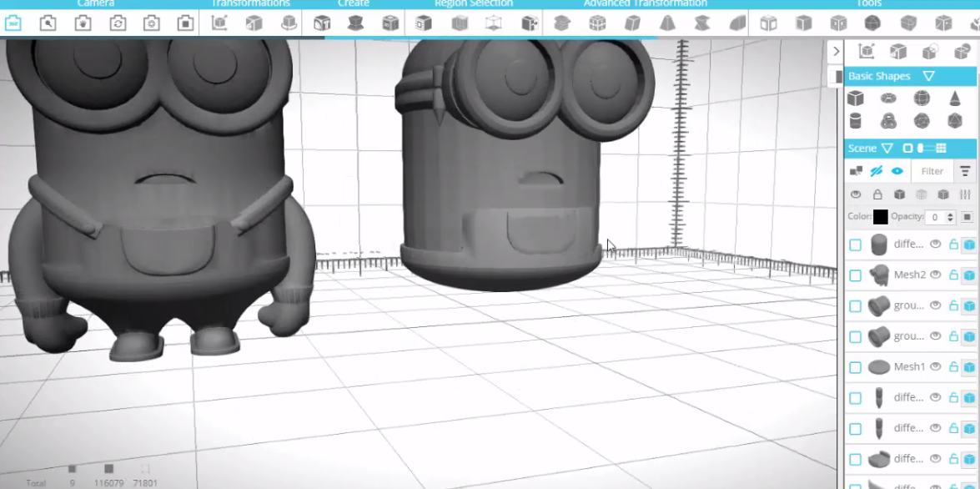Click the blue eye icon beside Filter
The image size is (980, 489).
pos(897,171)
